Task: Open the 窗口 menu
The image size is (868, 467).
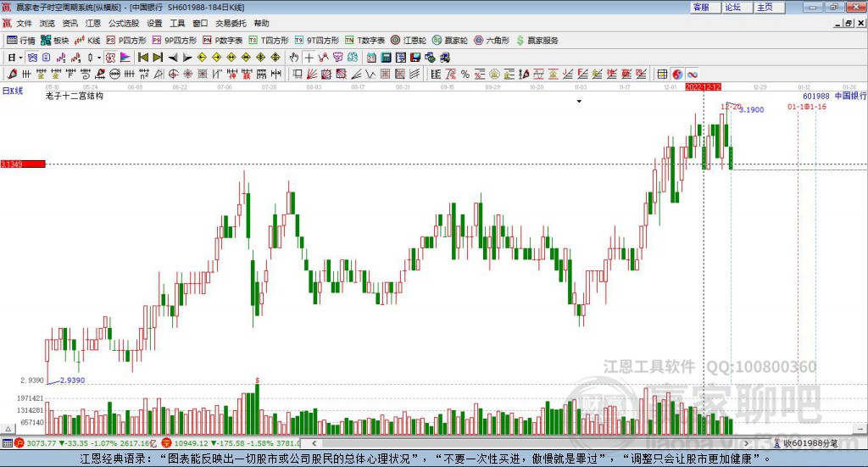Action: (x=200, y=23)
